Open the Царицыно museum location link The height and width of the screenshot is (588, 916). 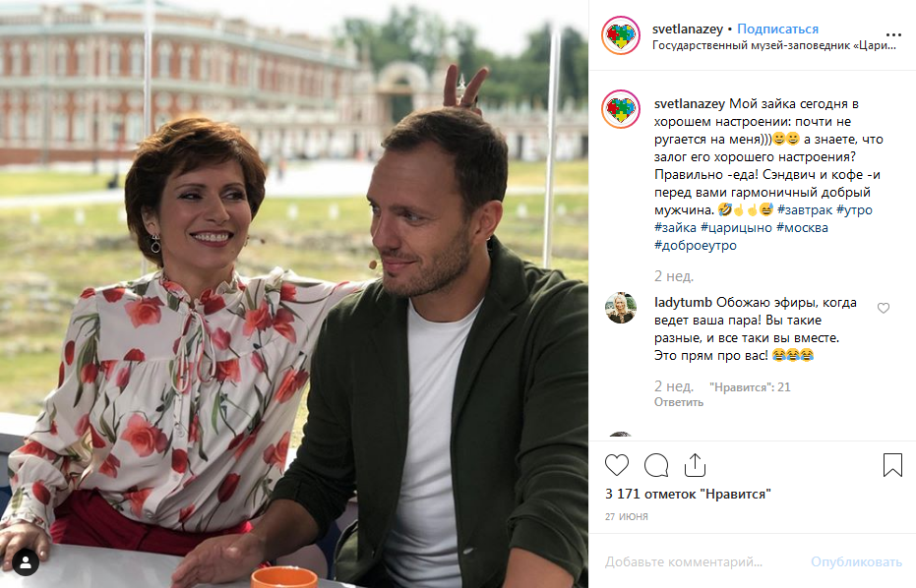click(774, 45)
